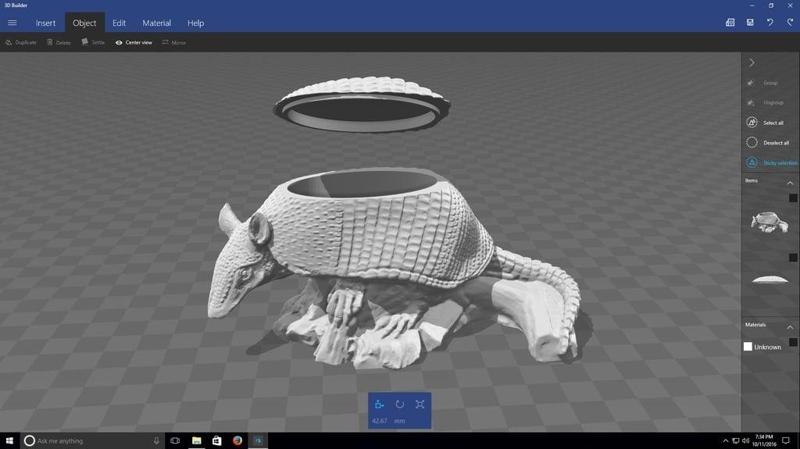Tick the armadillo body item checkbox
The image size is (800, 449).
[x=793, y=198]
